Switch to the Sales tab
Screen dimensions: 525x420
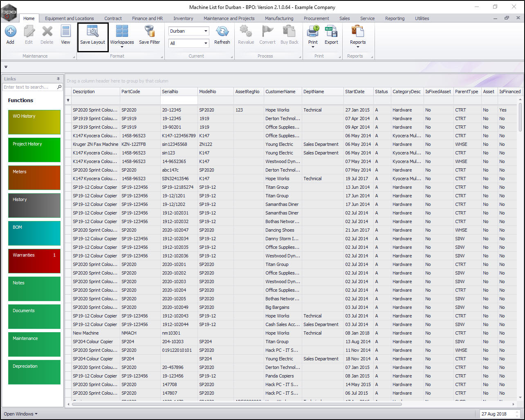[x=344, y=18]
